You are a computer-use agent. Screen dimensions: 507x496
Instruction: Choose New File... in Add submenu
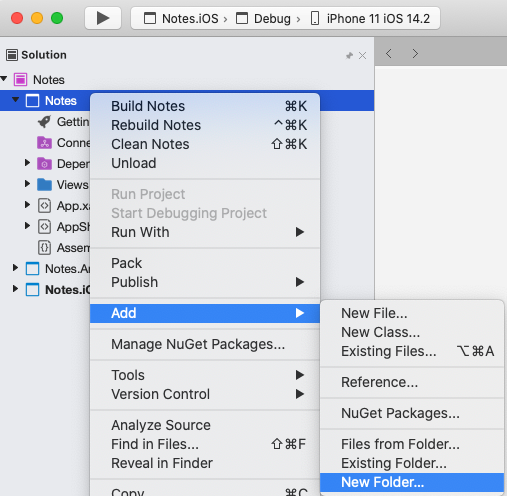pos(412,313)
